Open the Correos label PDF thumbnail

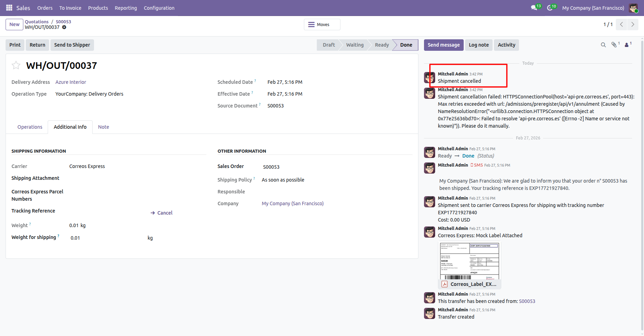click(x=469, y=262)
